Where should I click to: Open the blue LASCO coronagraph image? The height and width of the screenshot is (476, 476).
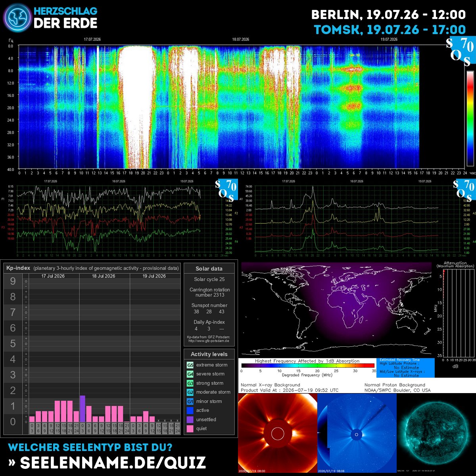tap(357, 433)
